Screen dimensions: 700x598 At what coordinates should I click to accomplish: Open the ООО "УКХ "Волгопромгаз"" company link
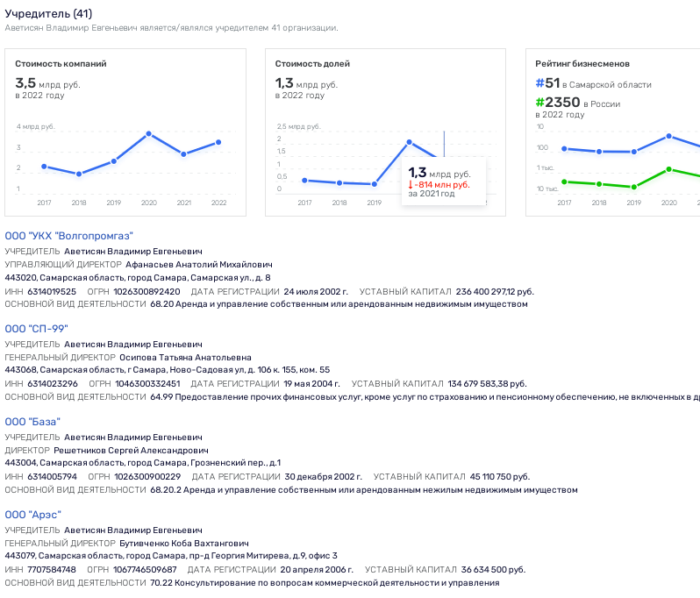[68, 236]
